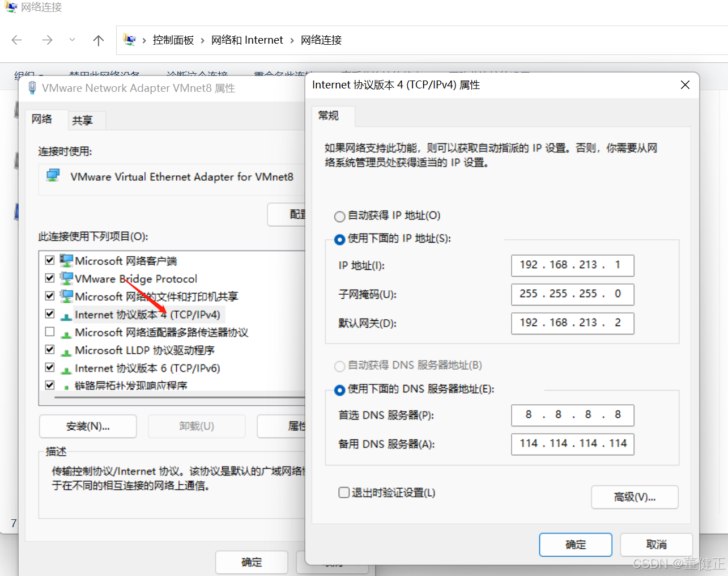
Task: Click the 网络连接 window title icon
Action: pos(11,7)
